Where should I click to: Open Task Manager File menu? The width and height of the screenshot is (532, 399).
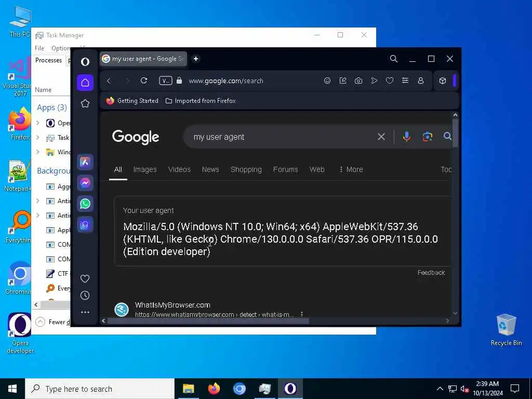pyautogui.click(x=39, y=48)
